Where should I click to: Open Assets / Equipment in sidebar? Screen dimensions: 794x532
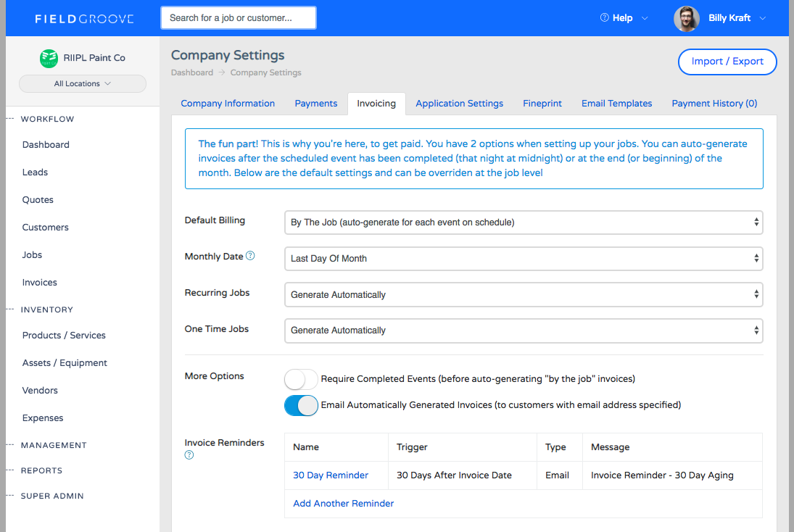[x=65, y=363]
